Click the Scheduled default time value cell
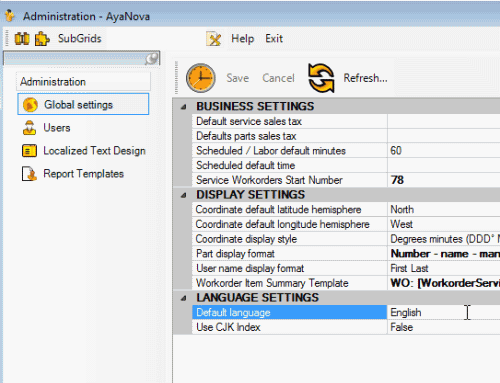 pyautogui.click(x=444, y=165)
